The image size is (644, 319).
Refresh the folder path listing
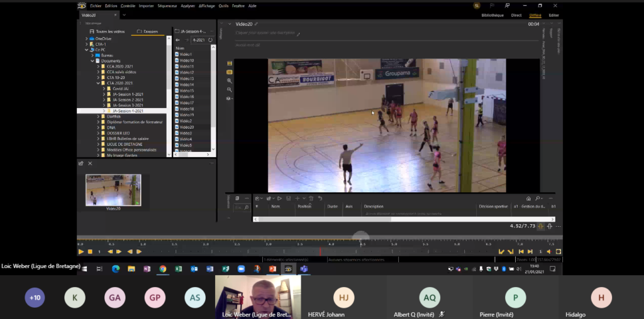[x=210, y=40]
